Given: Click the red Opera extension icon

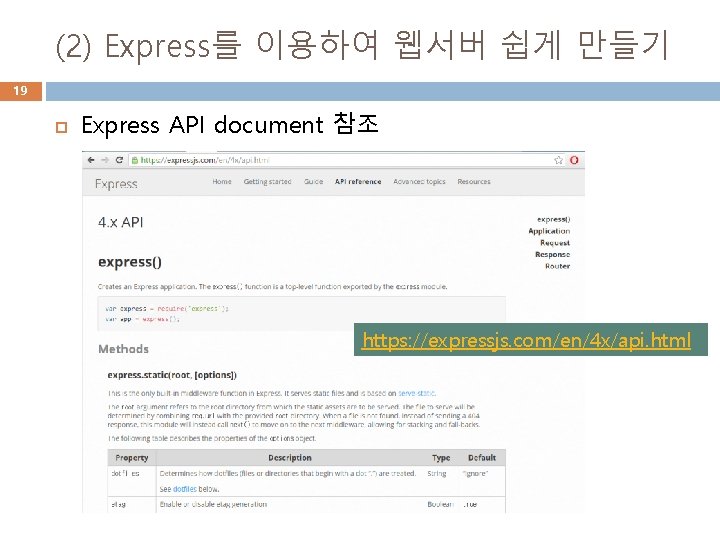Looking at the screenshot, I should coord(574,160).
